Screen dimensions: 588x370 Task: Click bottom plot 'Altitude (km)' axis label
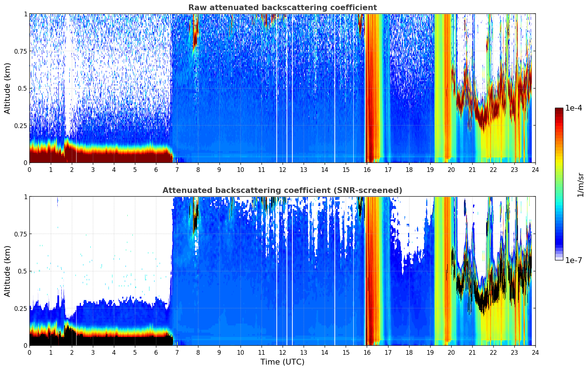pyautogui.click(x=8, y=271)
